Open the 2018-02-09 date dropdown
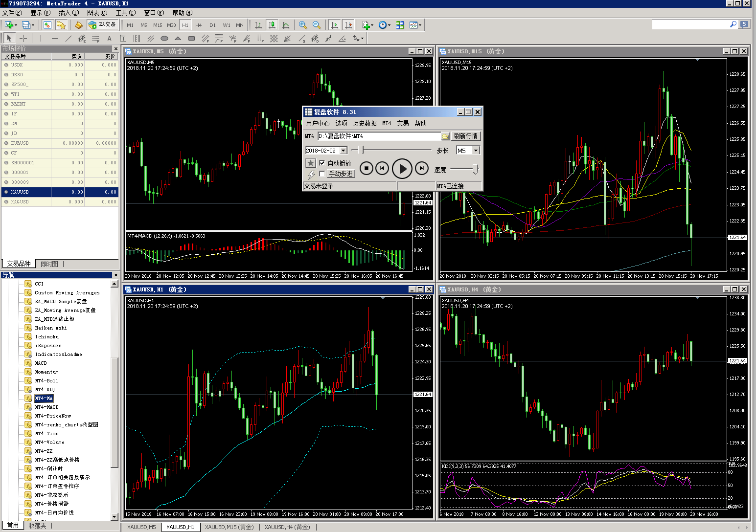Viewport: 756px width, 532px height. 344,151
